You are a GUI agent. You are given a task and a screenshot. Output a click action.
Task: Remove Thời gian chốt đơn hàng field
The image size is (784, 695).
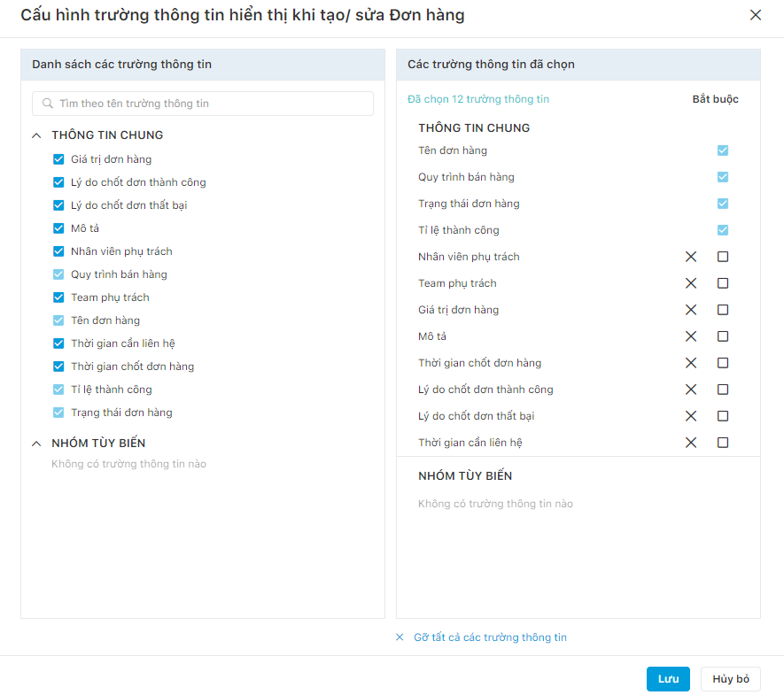[690, 363]
